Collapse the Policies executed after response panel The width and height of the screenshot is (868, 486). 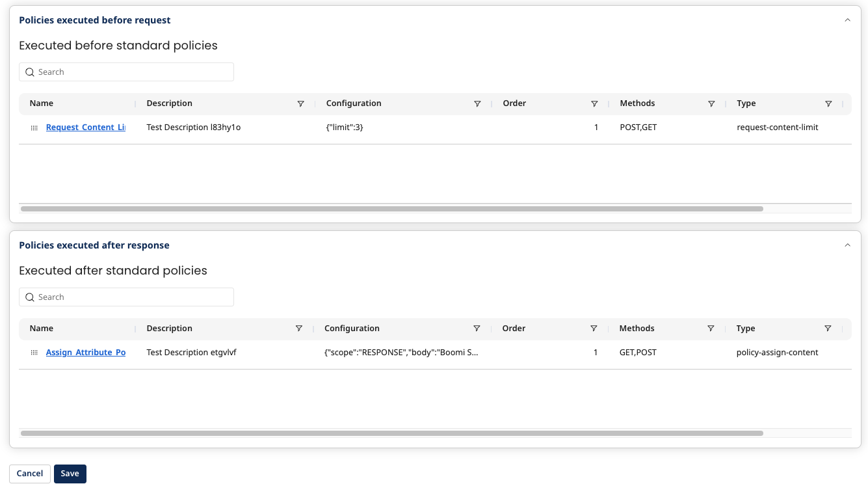tap(847, 245)
